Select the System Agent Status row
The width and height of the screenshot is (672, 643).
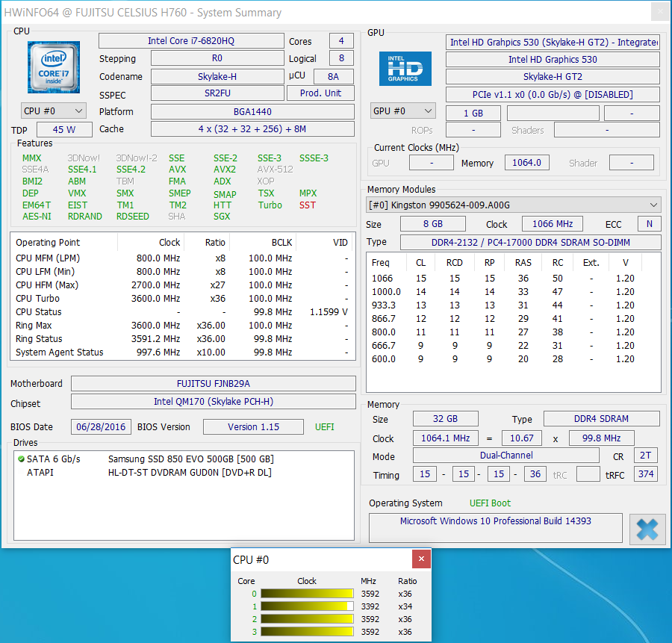tap(183, 352)
